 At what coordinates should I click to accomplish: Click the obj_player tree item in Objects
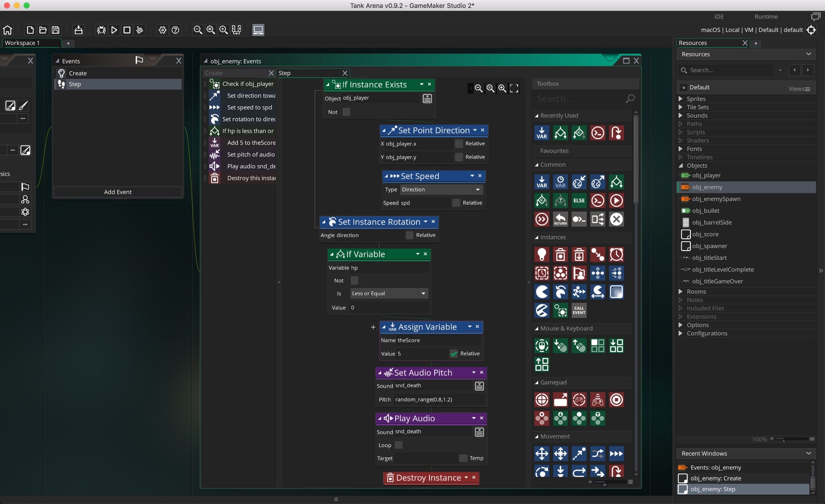click(707, 175)
